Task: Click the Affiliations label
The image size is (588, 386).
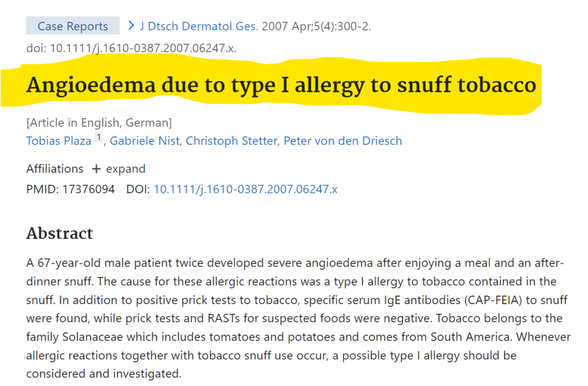Action: 55,169
